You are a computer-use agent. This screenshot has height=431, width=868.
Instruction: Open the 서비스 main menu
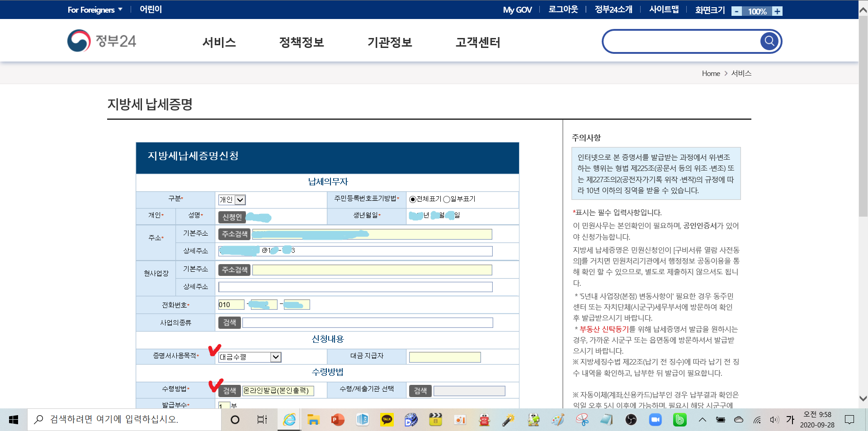tap(219, 43)
